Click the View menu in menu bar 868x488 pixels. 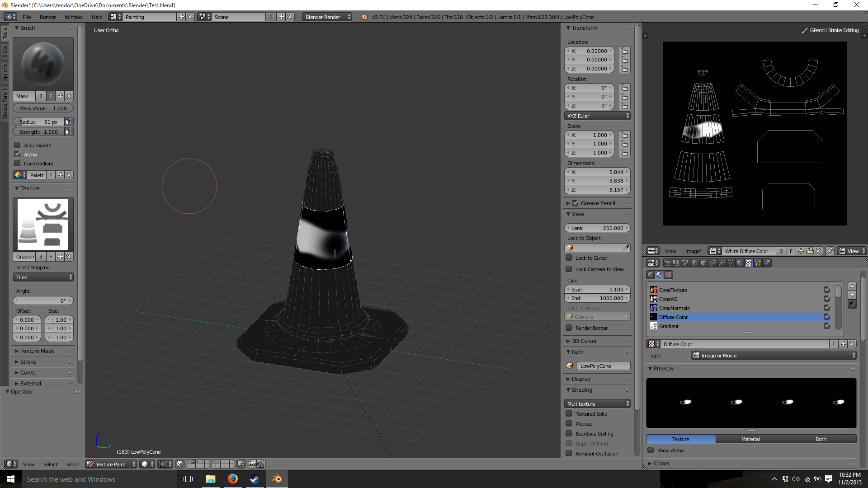click(28, 464)
